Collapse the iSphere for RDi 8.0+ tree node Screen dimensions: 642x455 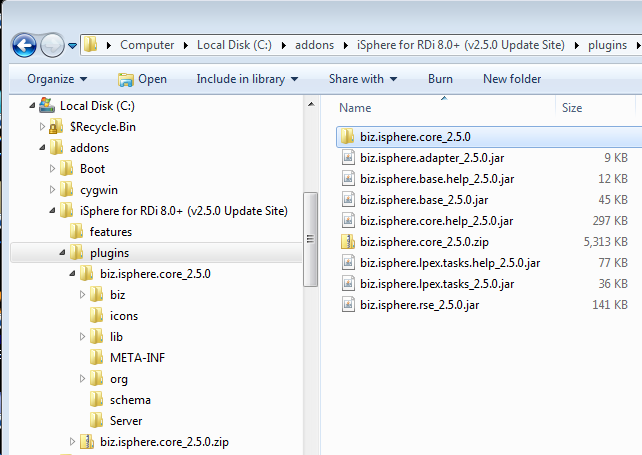pyautogui.click(x=52, y=211)
